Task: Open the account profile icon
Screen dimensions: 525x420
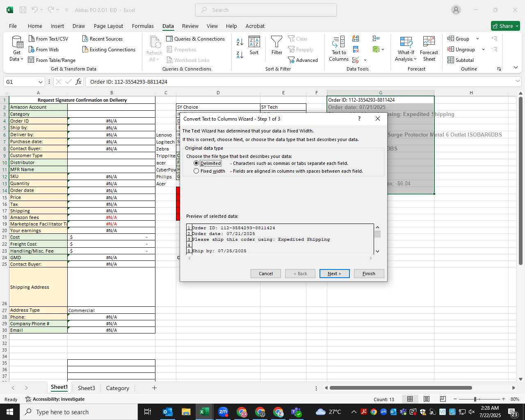Action: 456,10
